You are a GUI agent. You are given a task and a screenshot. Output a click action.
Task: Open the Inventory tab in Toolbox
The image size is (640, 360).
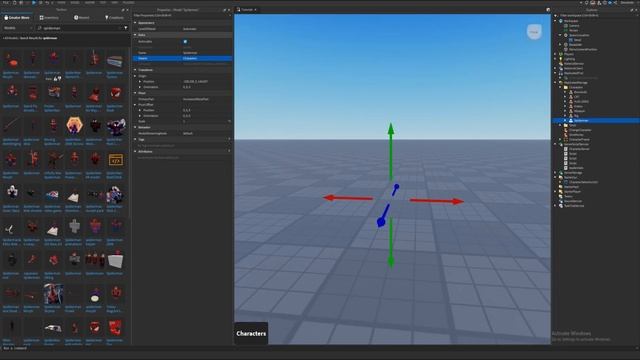click(x=49, y=18)
